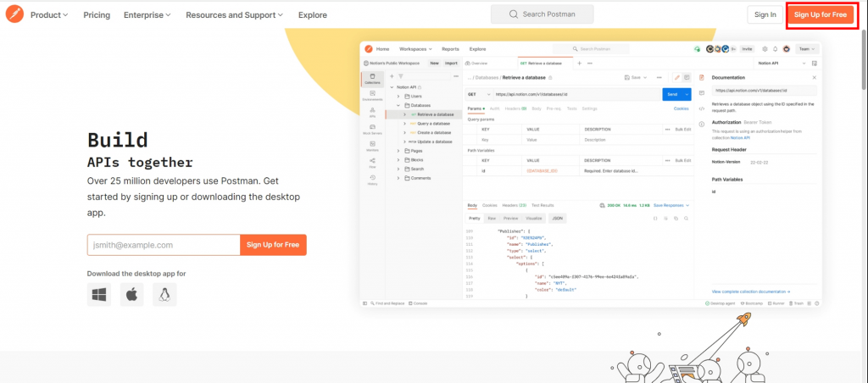This screenshot has height=383, width=868.
Task: Open Mock Servers in the app preview sidebar
Action: point(373,130)
